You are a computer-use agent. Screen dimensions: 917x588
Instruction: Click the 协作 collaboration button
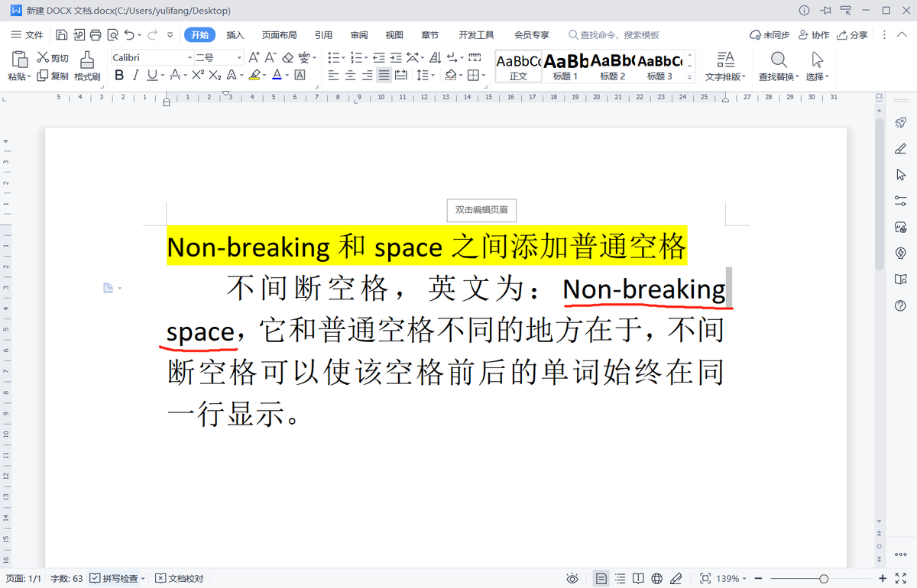(x=814, y=35)
